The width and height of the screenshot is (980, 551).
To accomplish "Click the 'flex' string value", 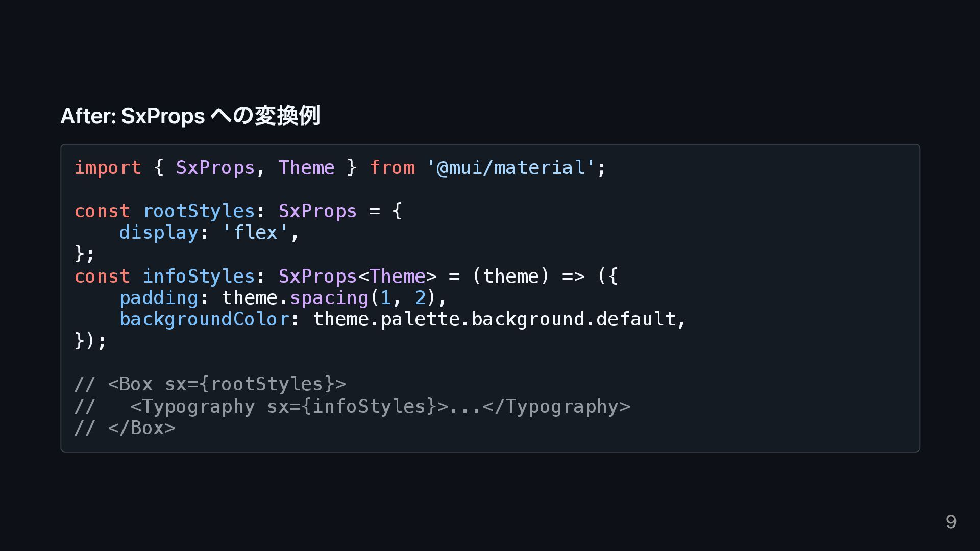I will pos(255,233).
